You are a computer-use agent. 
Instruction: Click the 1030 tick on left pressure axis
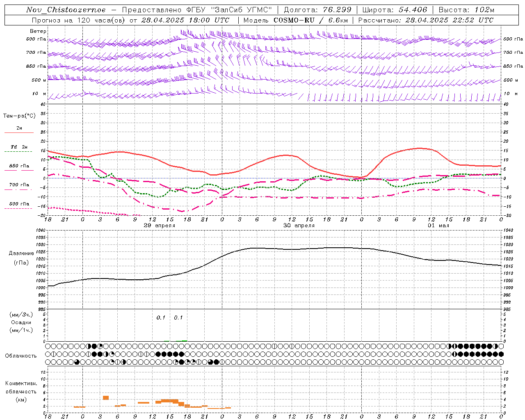tap(41, 244)
